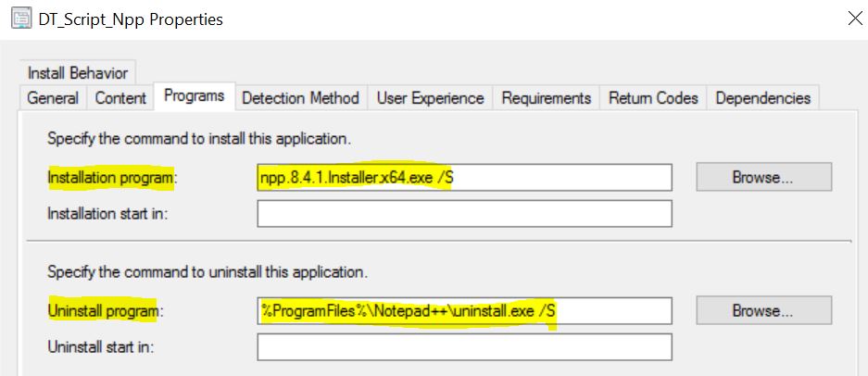The height and width of the screenshot is (376, 868).
Task: Browse for the uninstall program
Action: tap(764, 310)
